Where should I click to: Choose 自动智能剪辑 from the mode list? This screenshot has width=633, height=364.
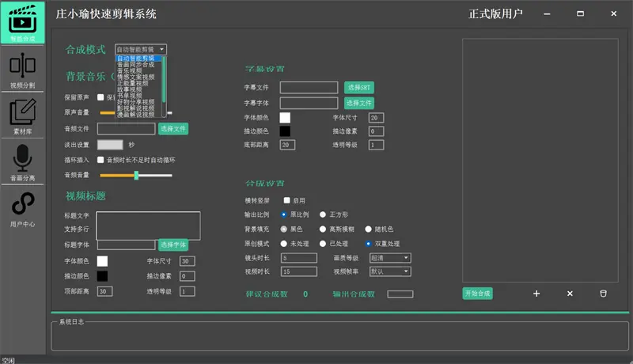pyautogui.click(x=139, y=58)
